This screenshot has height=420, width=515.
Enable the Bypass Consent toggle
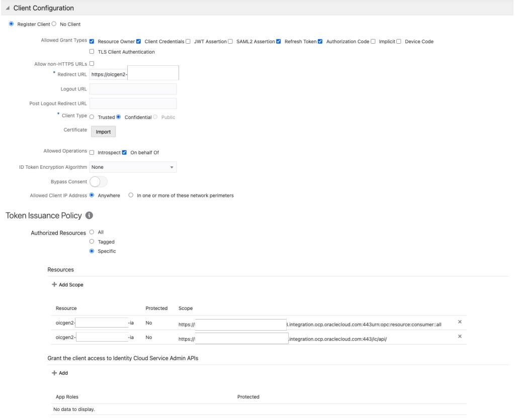(99, 181)
